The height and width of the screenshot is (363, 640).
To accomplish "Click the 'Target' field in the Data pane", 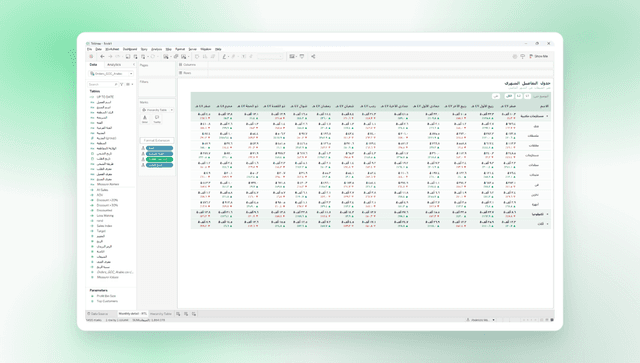I will 101,231.
